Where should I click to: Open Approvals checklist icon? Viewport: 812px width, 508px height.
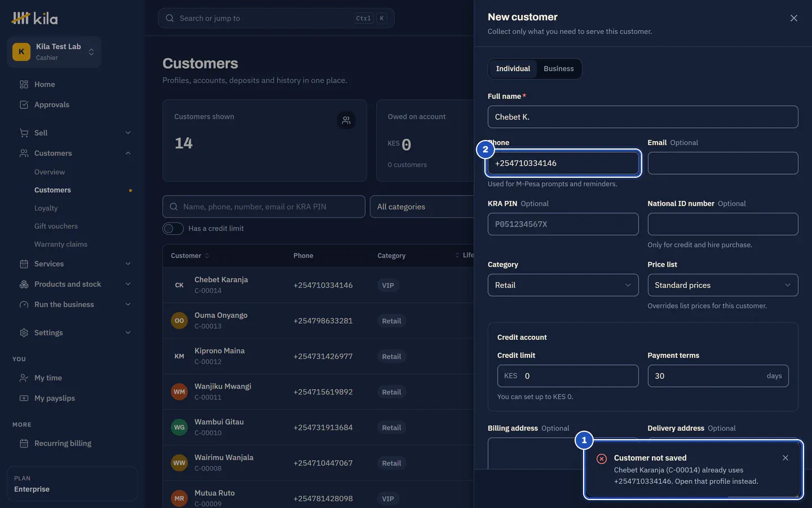click(x=24, y=104)
